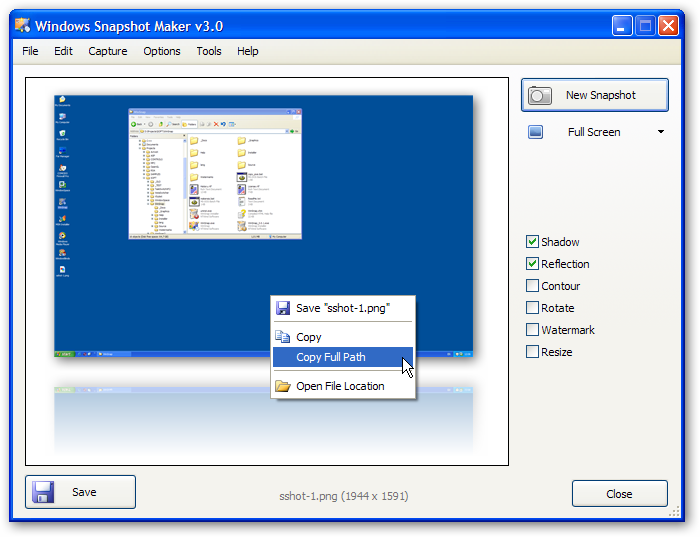The height and width of the screenshot is (537, 700).
Task: Click the copy pages icon in context menu
Action: [283, 337]
